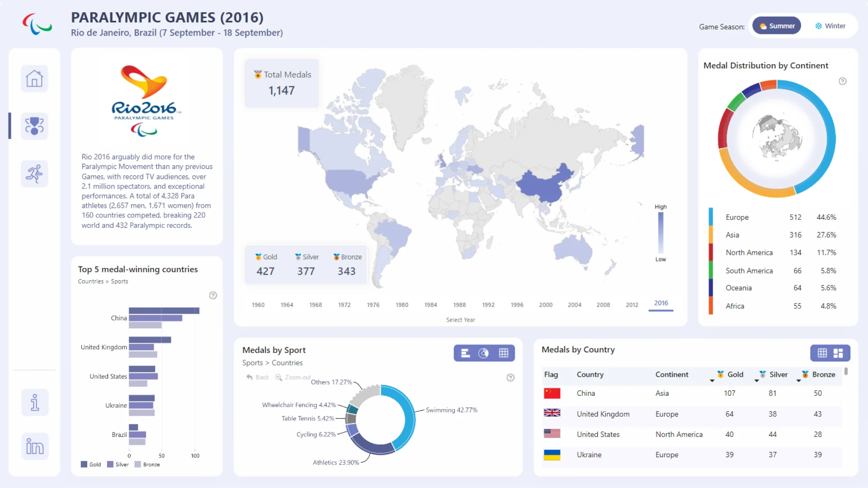The width and height of the screenshot is (868, 488).
Task: Switch Medals by Country to table view
Action: (x=822, y=353)
